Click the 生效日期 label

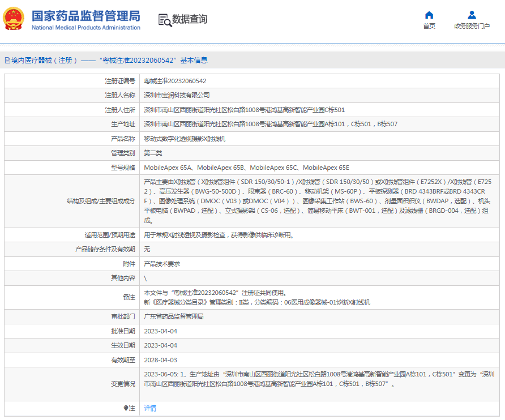123,345
